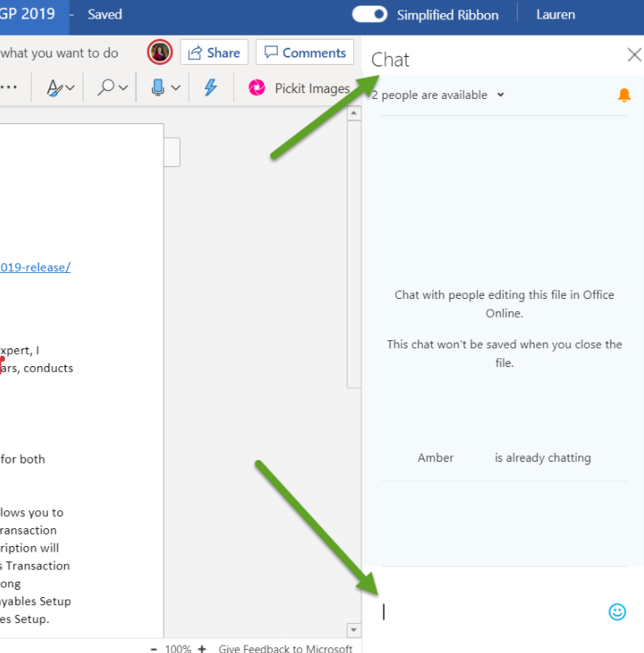Expand the styles dropdown arrow
Viewport: 644px width, 653px height.
[x=70, y=87]
